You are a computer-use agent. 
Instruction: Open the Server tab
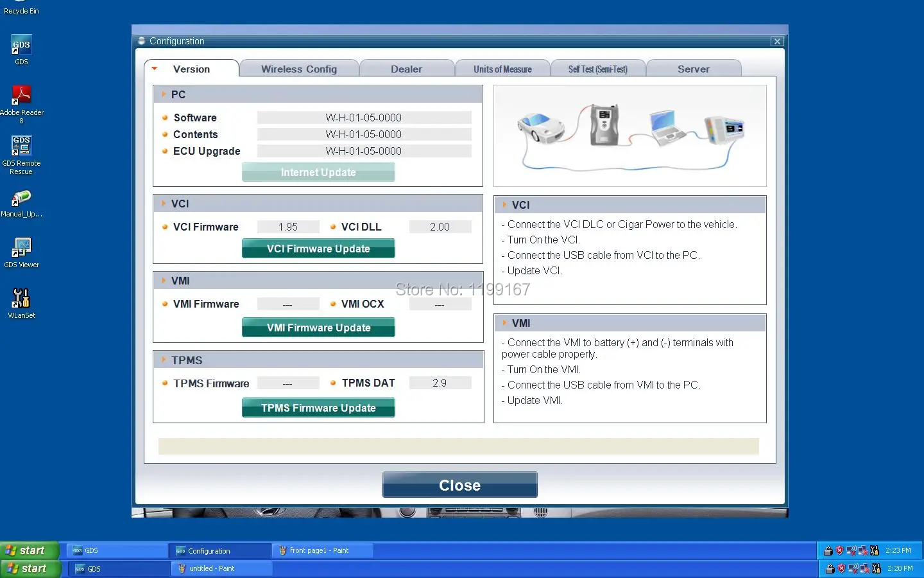click(694, 69)
